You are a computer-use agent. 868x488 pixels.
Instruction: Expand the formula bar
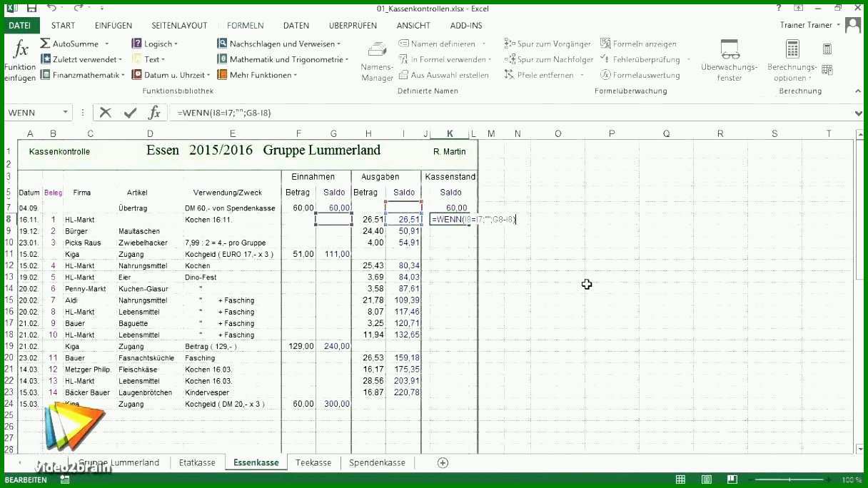tap(858, 113)
